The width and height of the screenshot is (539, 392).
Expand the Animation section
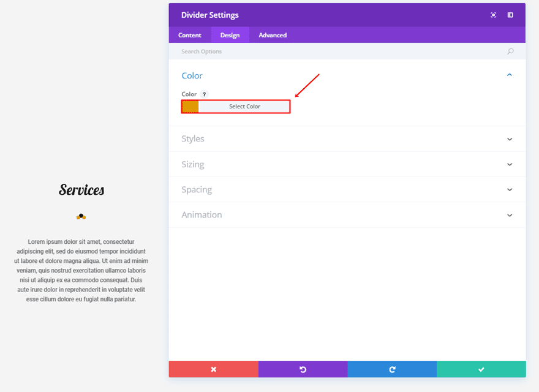coord(510,215)
